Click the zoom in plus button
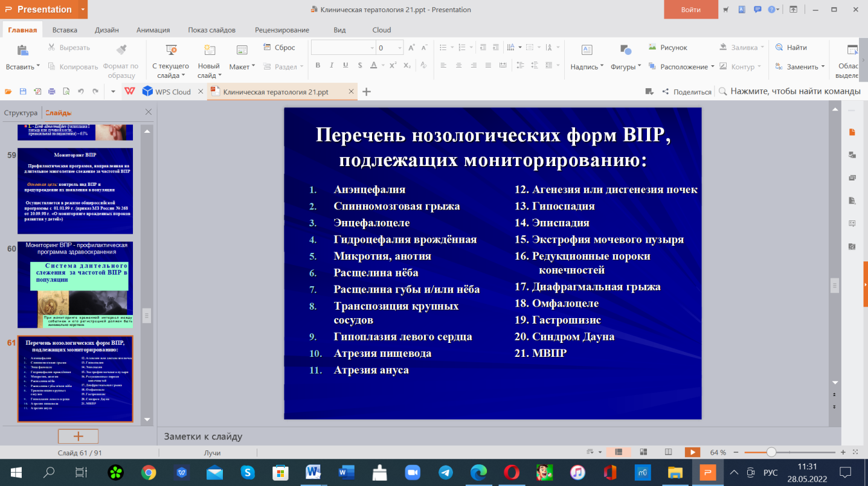 coord(843,452)
